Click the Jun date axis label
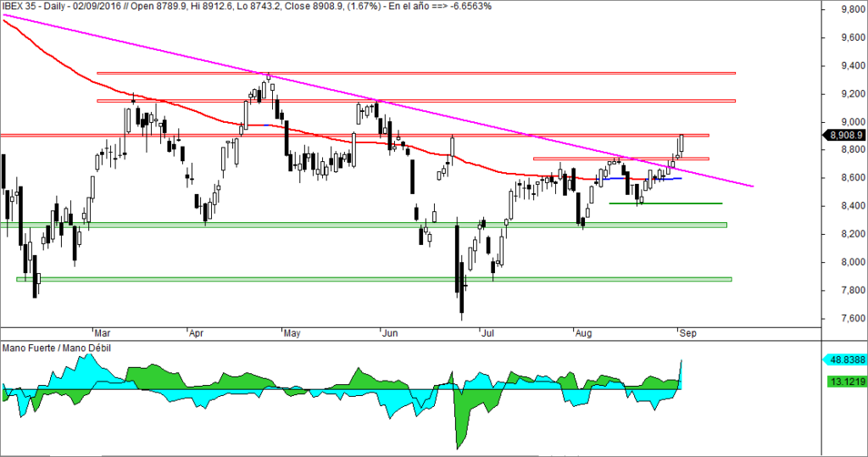Screen dimensions: 868x457 [390, 333]
